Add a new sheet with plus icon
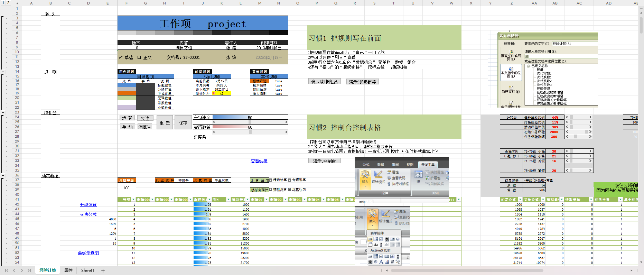Screen dimensions: 644x275 pyautogui.click(x=103, y=271)
